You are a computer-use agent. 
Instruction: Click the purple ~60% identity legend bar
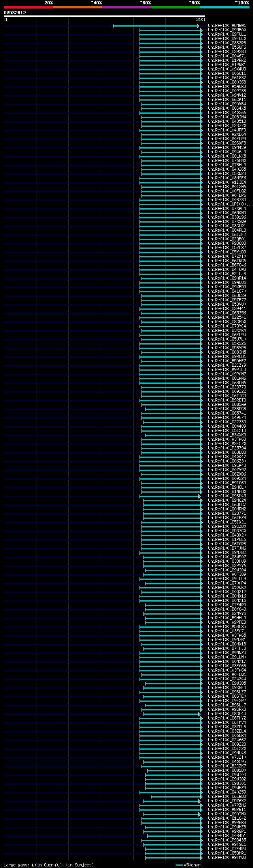coord(126,7)
